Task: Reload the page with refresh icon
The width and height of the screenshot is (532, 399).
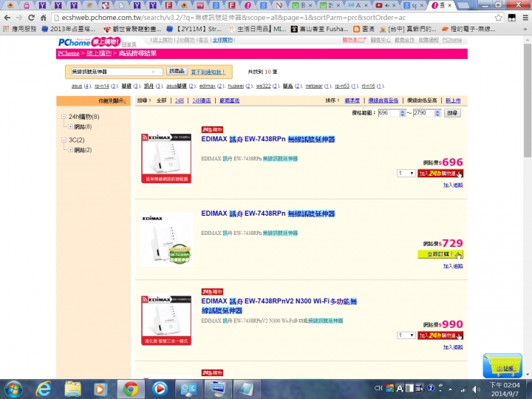Action: (x=31, y=18)
